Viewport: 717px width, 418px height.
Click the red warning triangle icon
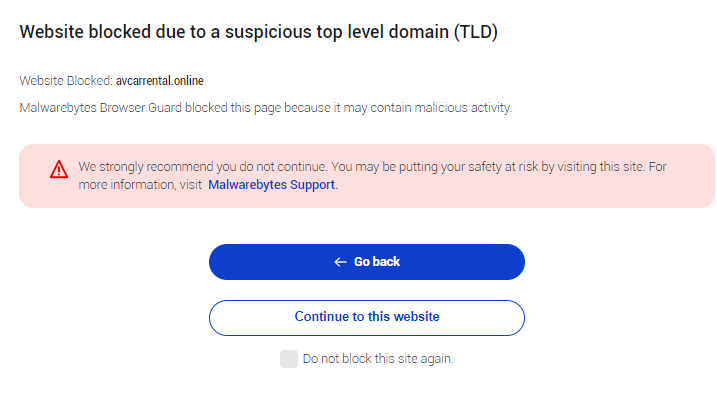point(58,170)
